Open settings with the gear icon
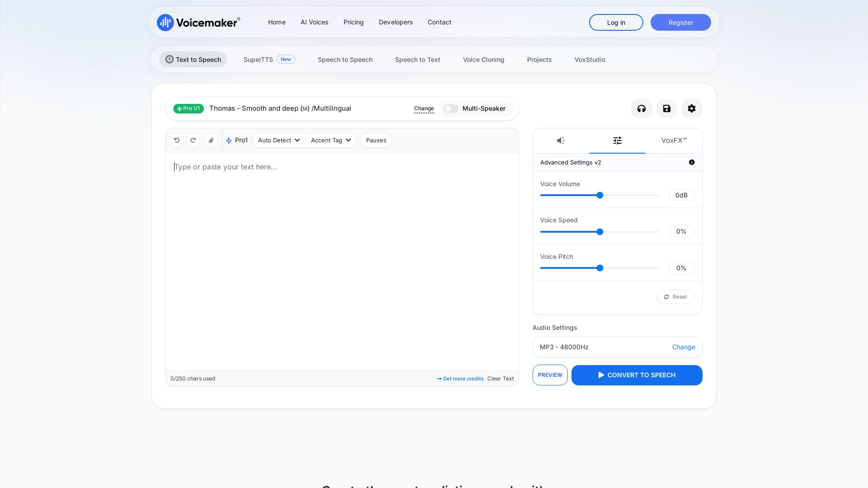 click(x=692, y=108)
